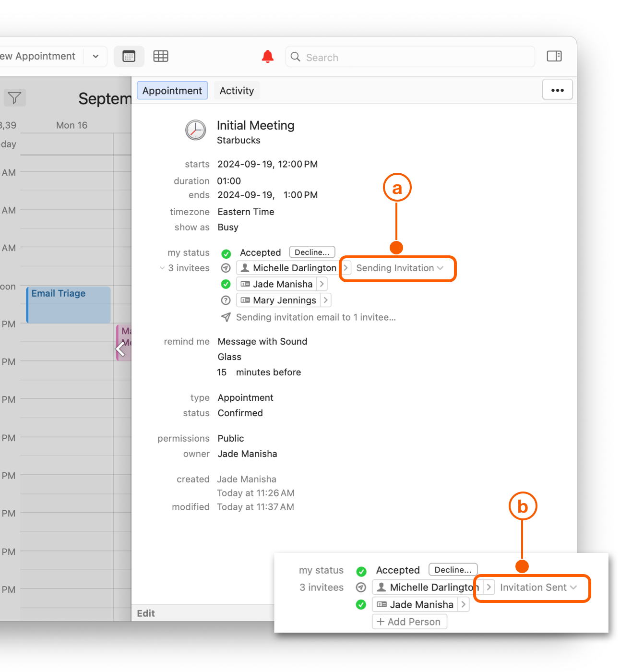Screen dimensions: 620x672
Task: Click the clock icon beside Initial Meeting
Action: coord(196,130)
